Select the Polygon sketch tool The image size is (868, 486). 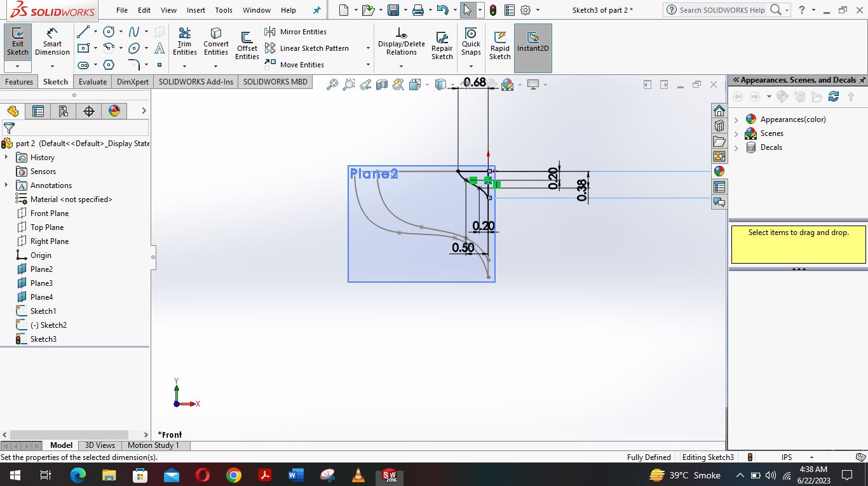coord(109,65)
